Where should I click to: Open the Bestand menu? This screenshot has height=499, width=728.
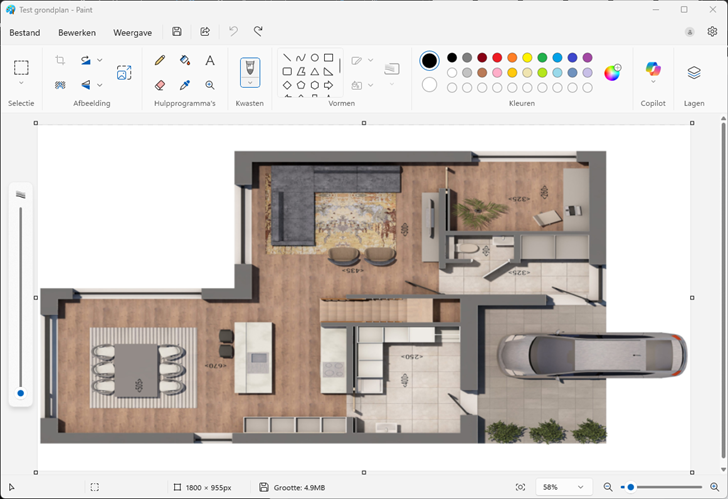25,32
